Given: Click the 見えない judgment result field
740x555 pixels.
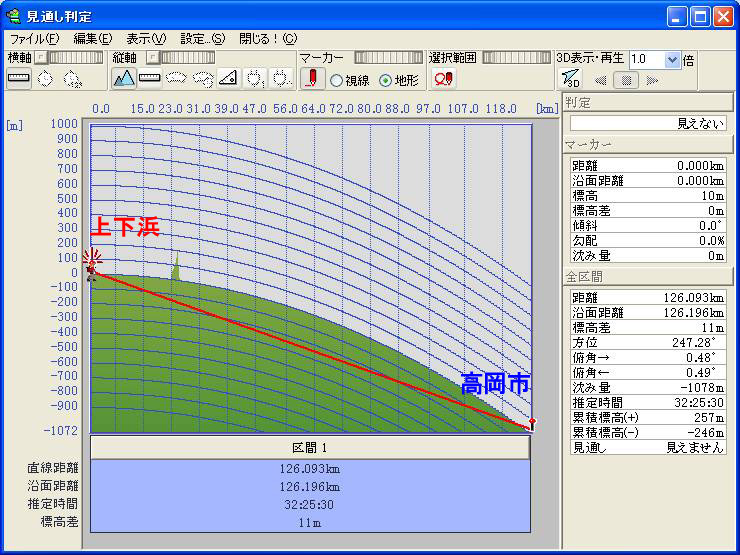Looking at the screenshot, I should 648,124.
